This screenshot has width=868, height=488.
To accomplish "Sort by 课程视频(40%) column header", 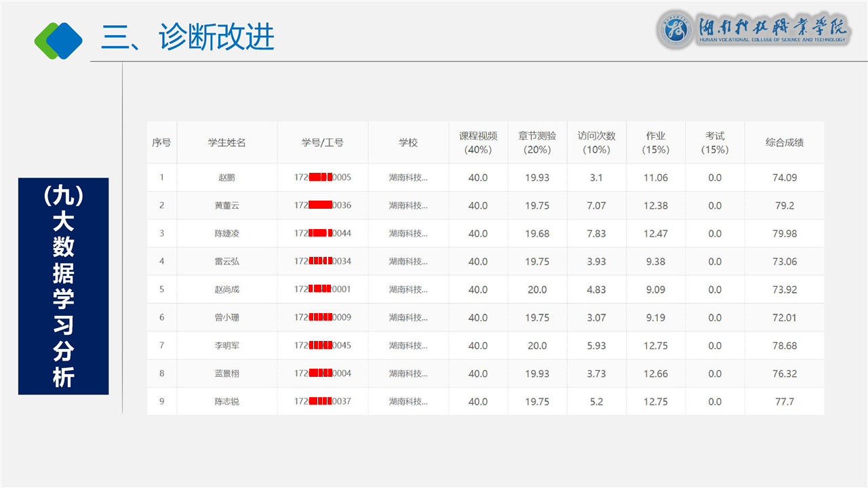I will (x=478, y=142).
